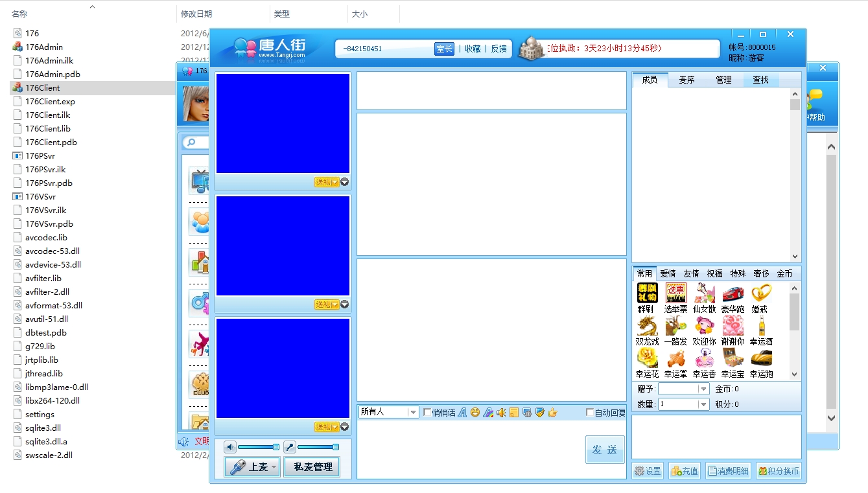Select the 欢迎你 gift icon

704,325
